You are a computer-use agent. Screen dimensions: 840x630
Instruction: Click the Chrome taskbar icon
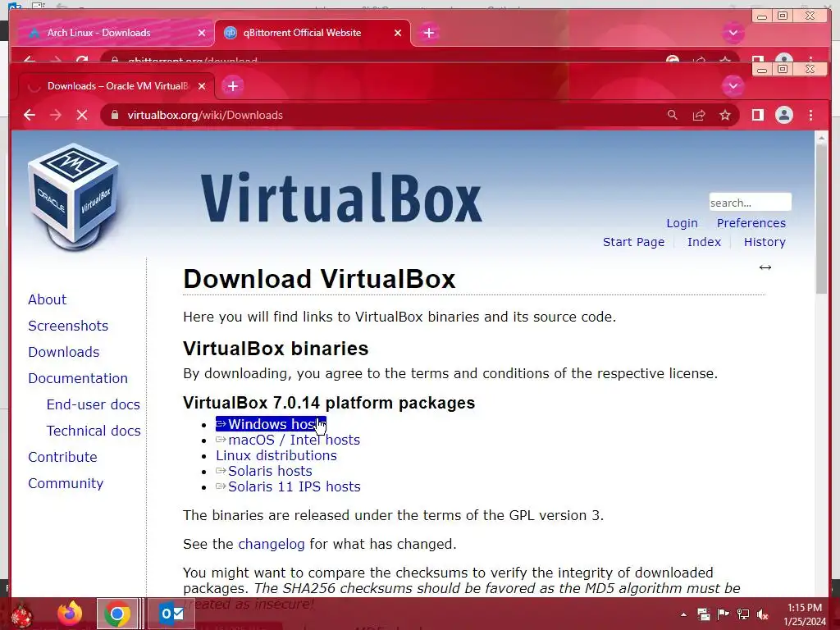pos(118,614)
